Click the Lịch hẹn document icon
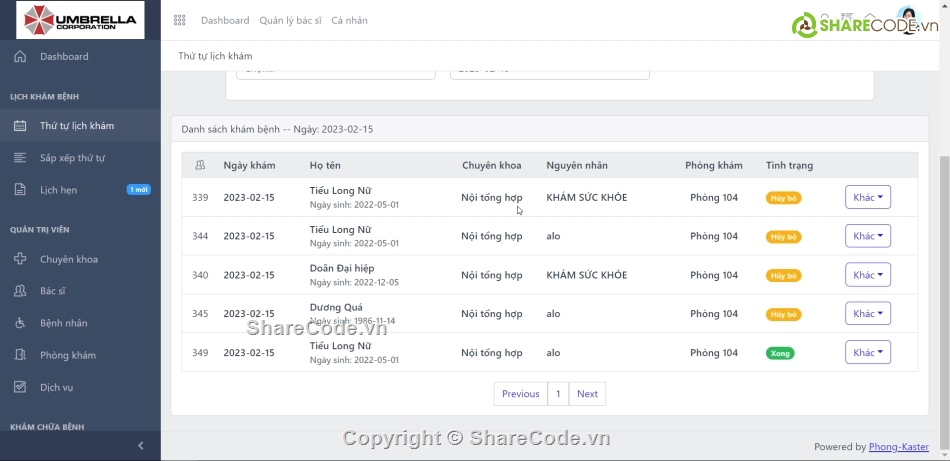Viewport: 950px width, 461px height. 20,190
